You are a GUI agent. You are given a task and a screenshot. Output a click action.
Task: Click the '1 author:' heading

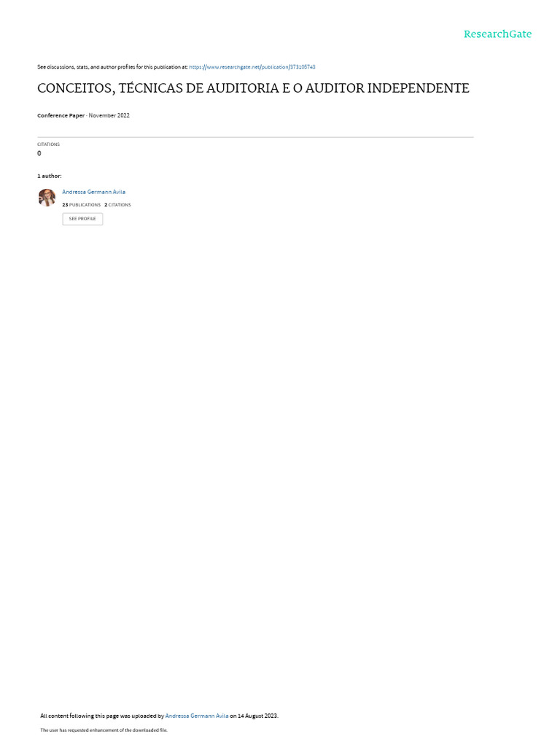tap(50, 177)
